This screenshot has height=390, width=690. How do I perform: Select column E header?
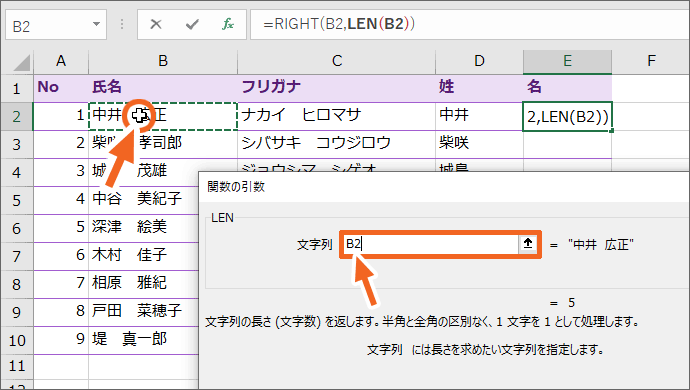pos(567,61)
